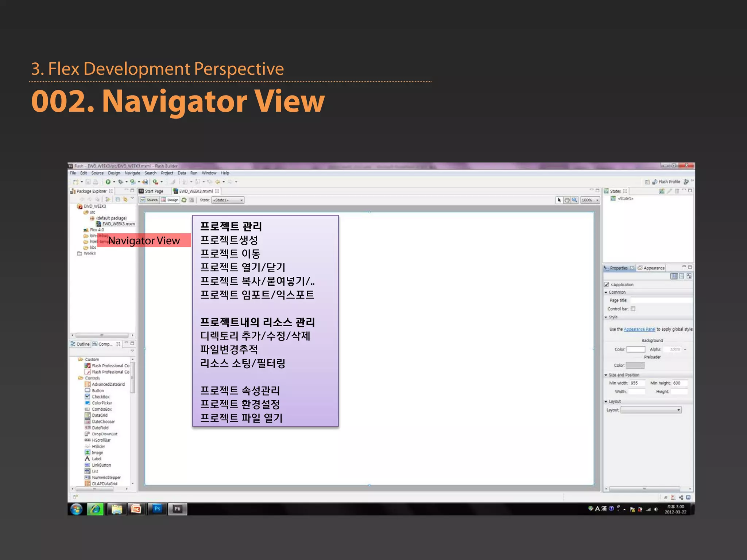This screenshot has width=747, height=560.
Task: Select the NumericStepper component
Action: (x=102, y=477)
